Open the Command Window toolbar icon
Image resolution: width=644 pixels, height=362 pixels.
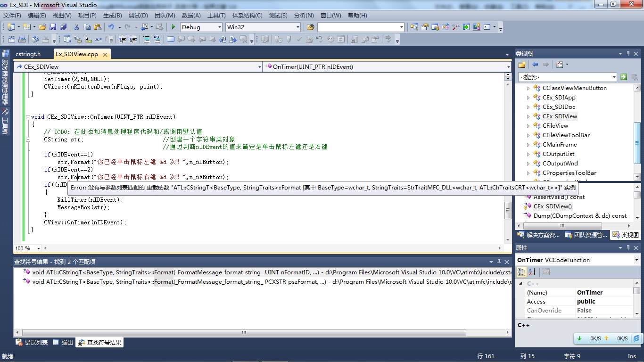point(487,27)
